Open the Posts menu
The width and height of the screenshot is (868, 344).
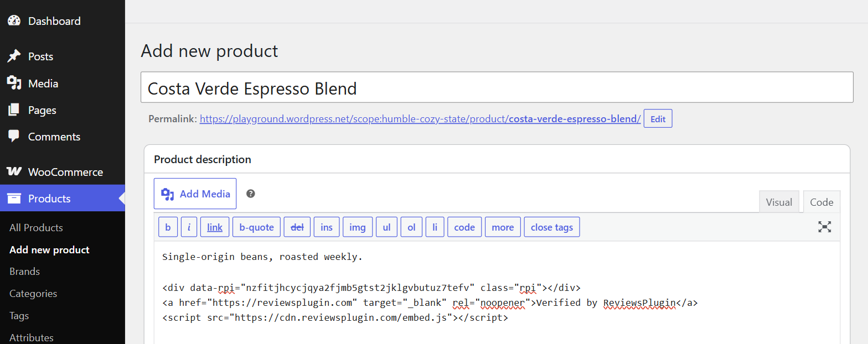pos(63,56)
